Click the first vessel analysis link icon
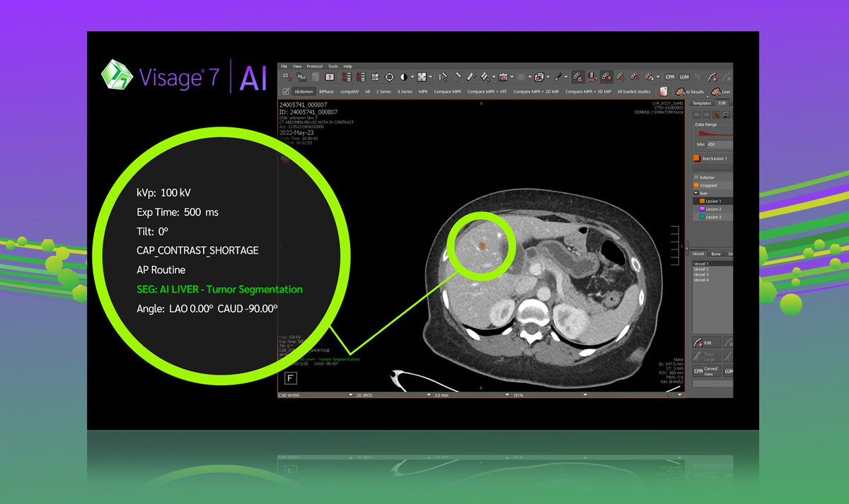849x504 pixels. 578,77
